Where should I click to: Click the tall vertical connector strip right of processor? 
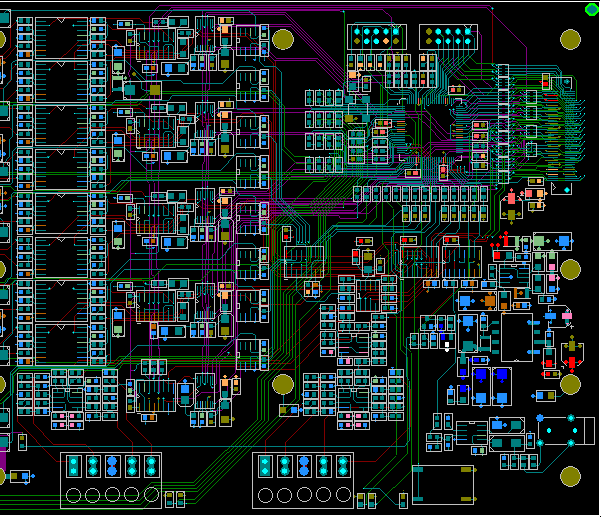pos(501,125)
